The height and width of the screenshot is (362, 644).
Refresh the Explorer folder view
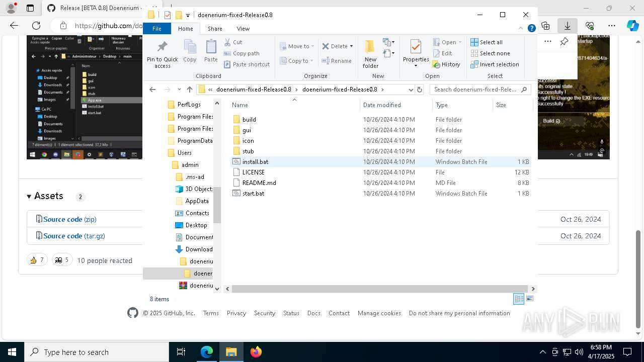click(x=420, y=89)
